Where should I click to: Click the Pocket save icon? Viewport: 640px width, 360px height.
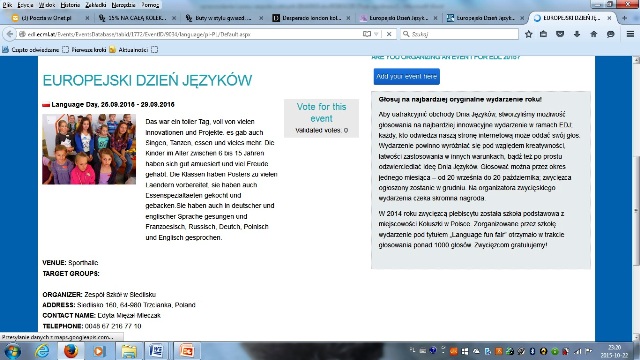[560, 34]
